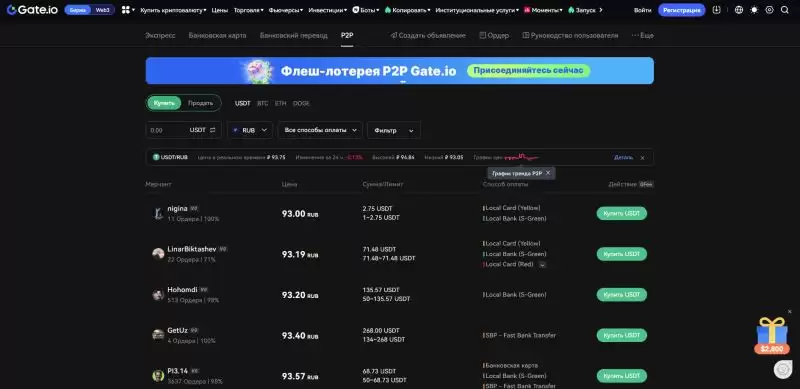Open the Ордер link

494,35
